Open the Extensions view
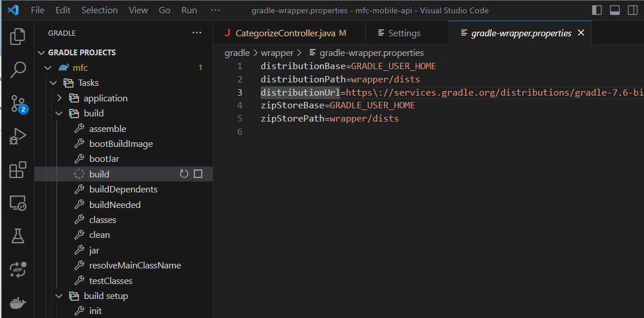644x318 pixels. 17,170
